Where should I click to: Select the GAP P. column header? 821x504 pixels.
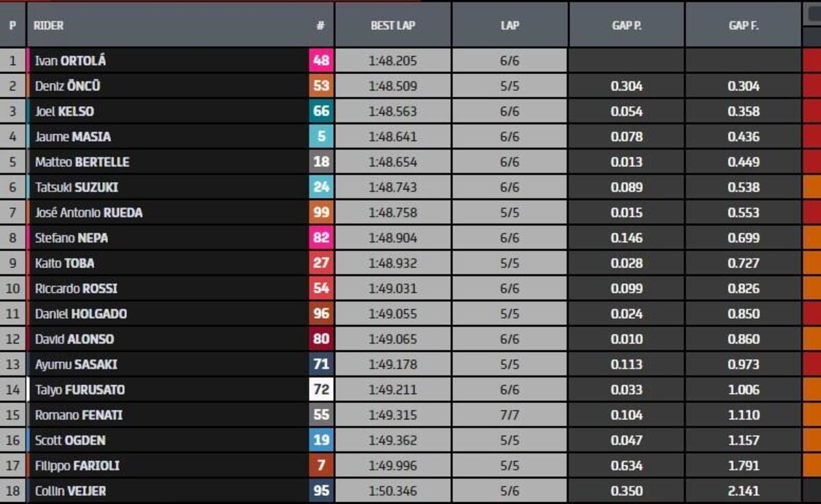626,25
